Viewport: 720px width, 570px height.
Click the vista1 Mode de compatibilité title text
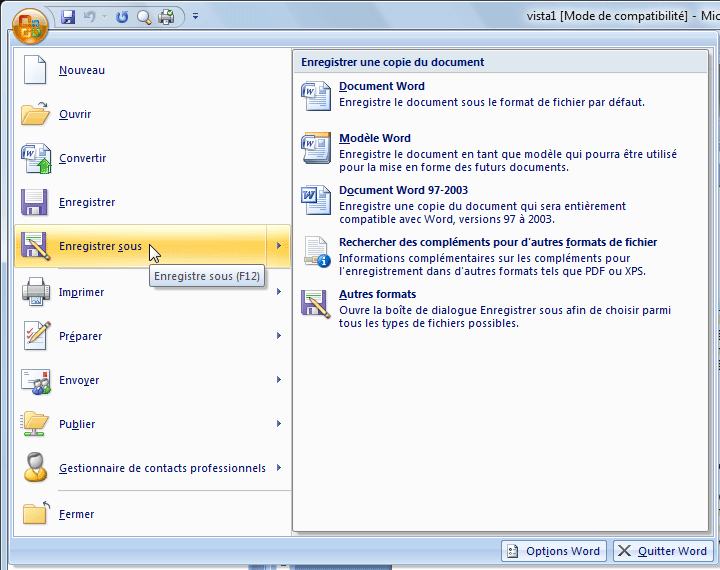[607, 16]
